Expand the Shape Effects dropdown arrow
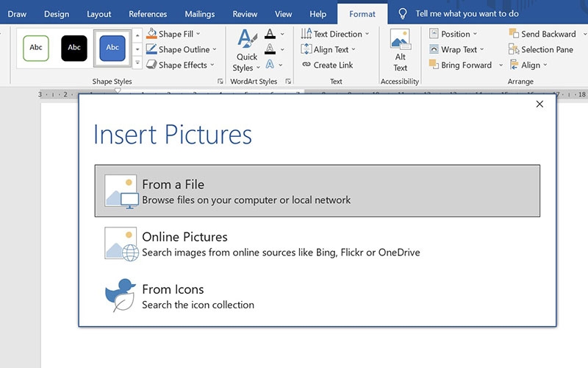 tap(212, 65)
